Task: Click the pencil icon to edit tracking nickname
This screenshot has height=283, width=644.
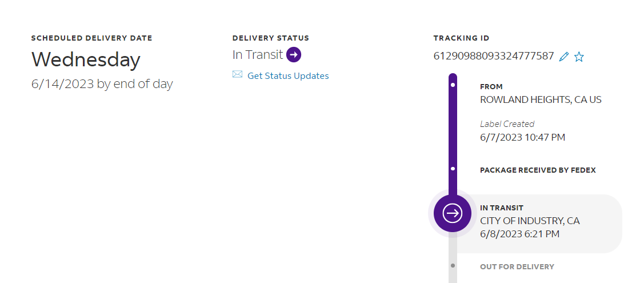Action: tap(564, 57)
